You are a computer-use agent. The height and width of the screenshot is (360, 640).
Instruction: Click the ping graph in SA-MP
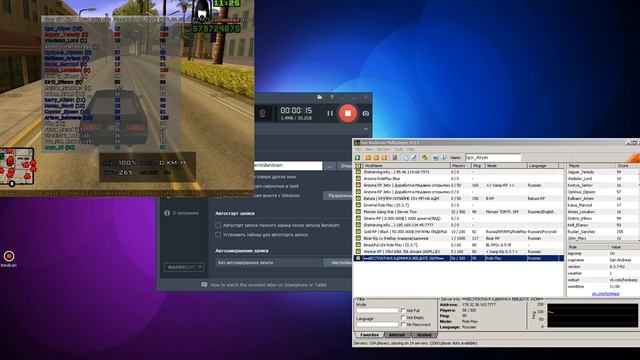click(x=592, y=315)
